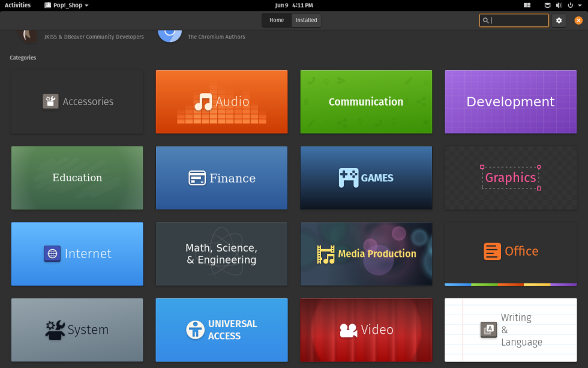Click the globe icon on Internet tile
Viewport: 588px width, 368px height.
point(52,253)
